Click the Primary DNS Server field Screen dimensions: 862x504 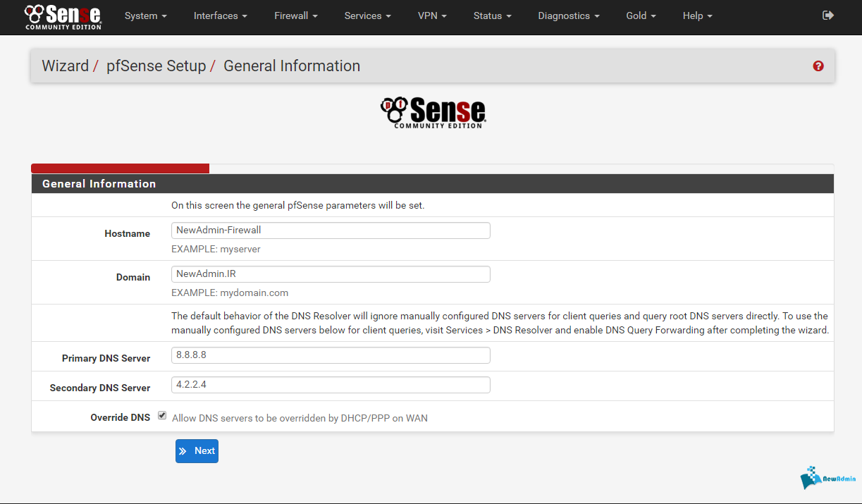point(331,355)
